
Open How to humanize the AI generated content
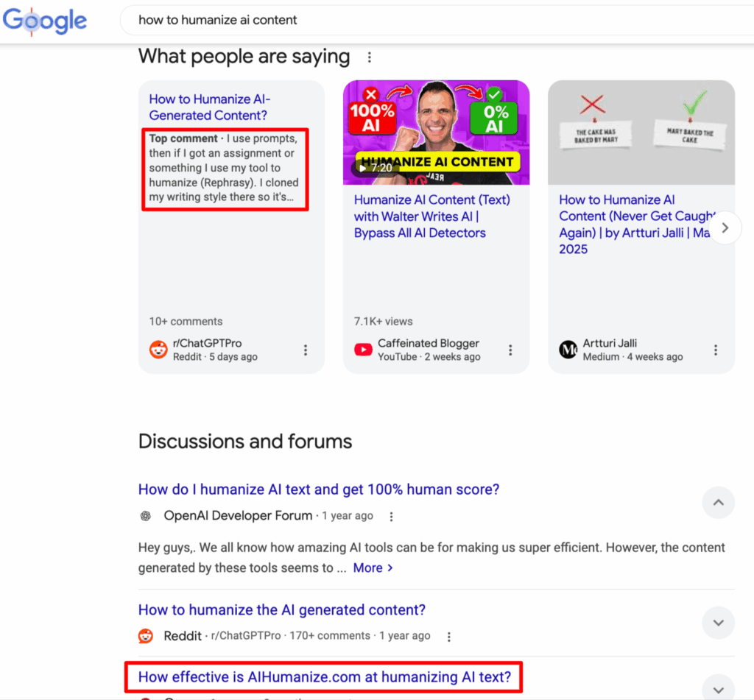tap(282, 609)
